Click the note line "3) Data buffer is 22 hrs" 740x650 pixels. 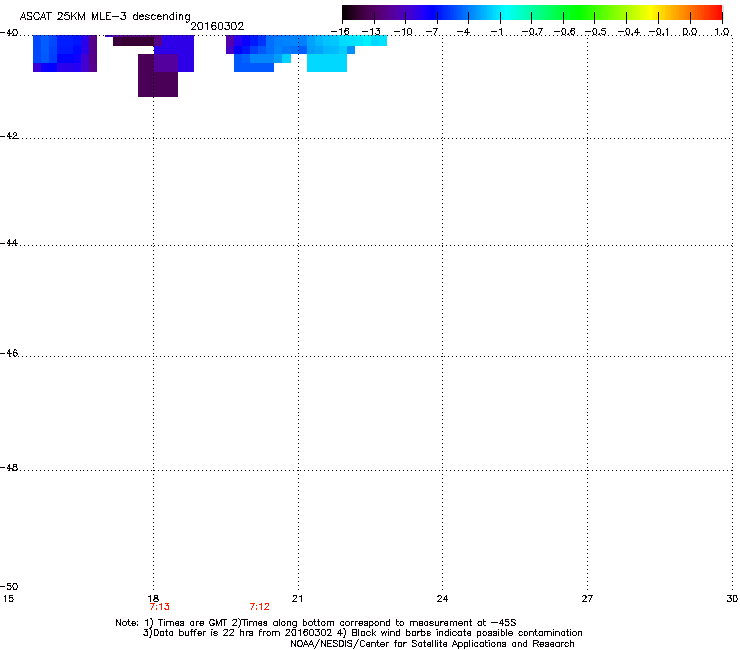pyautogui.click(x=362, y=633)
